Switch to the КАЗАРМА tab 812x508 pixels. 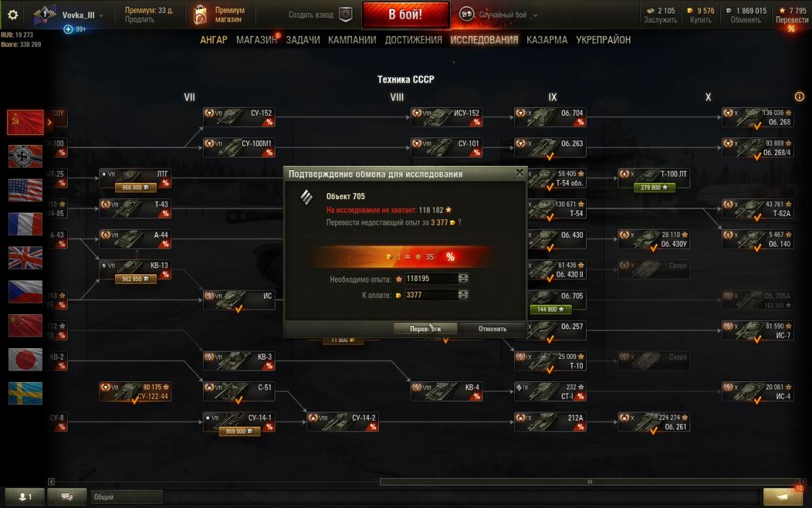(547, 40)
